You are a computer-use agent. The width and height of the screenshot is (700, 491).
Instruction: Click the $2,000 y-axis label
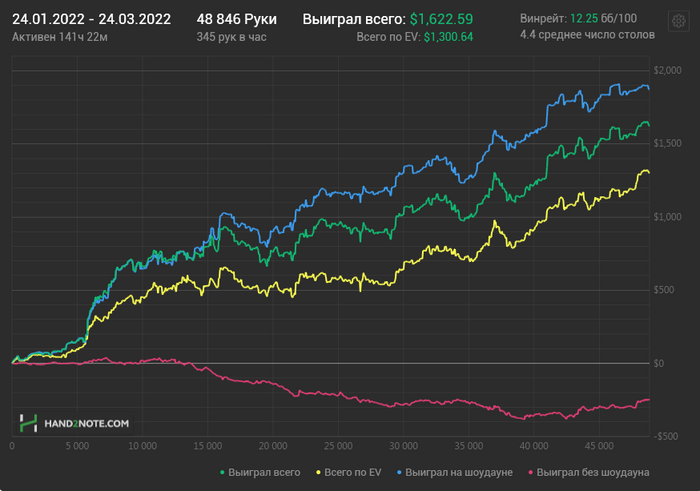coord(667,70)
